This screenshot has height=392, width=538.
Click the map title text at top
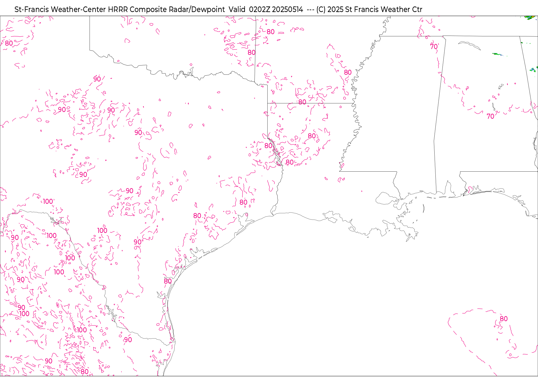click(218, 10)
